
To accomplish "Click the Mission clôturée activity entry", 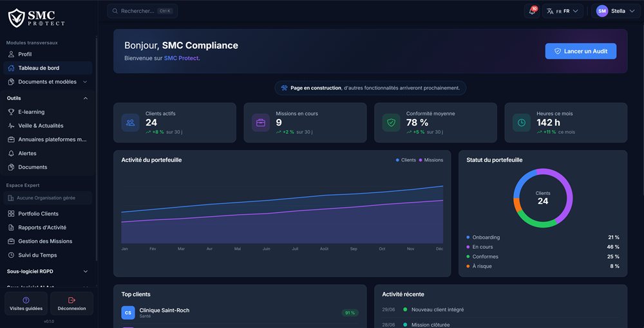I will pyautogui.click(x=500, y=325).
